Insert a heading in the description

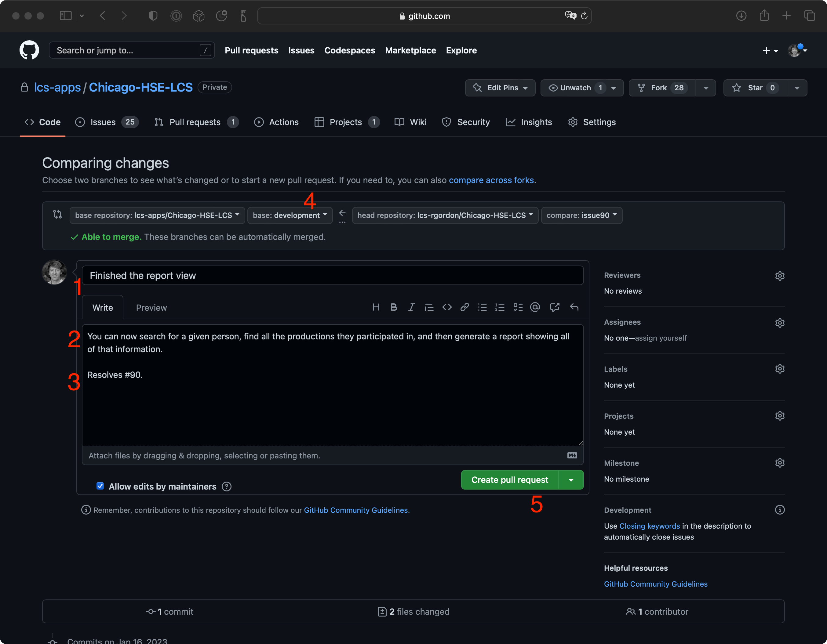click(376, 307)
